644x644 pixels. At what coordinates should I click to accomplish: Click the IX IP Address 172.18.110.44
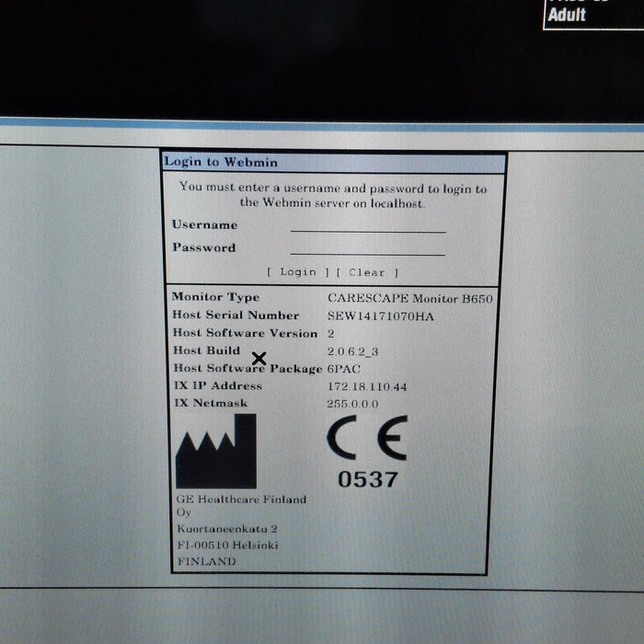367,386
